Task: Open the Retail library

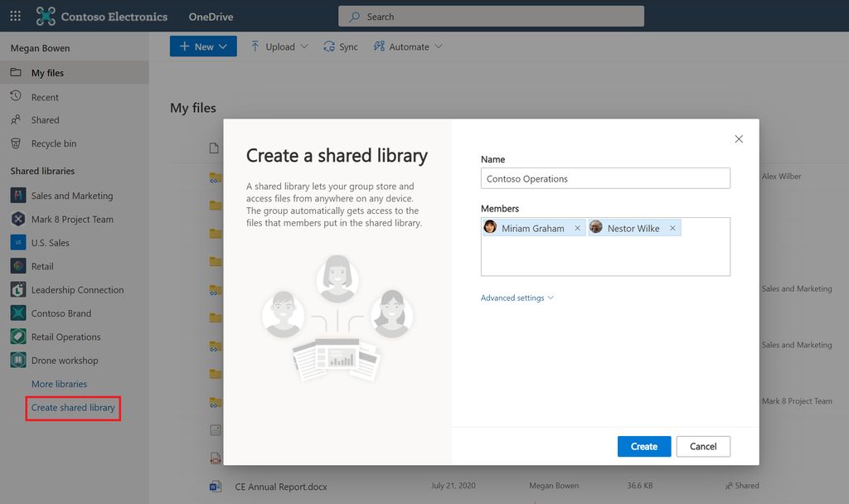Action: coord(42,266)
